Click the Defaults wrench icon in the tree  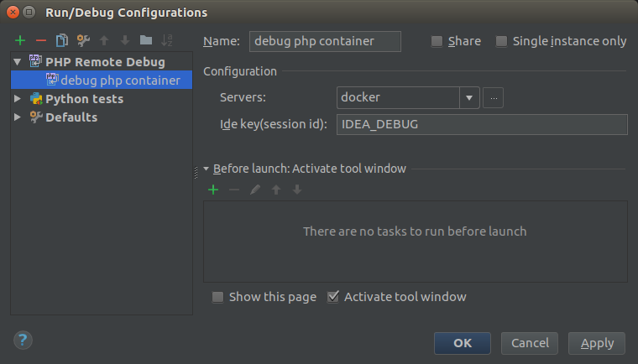coord(36,117)
